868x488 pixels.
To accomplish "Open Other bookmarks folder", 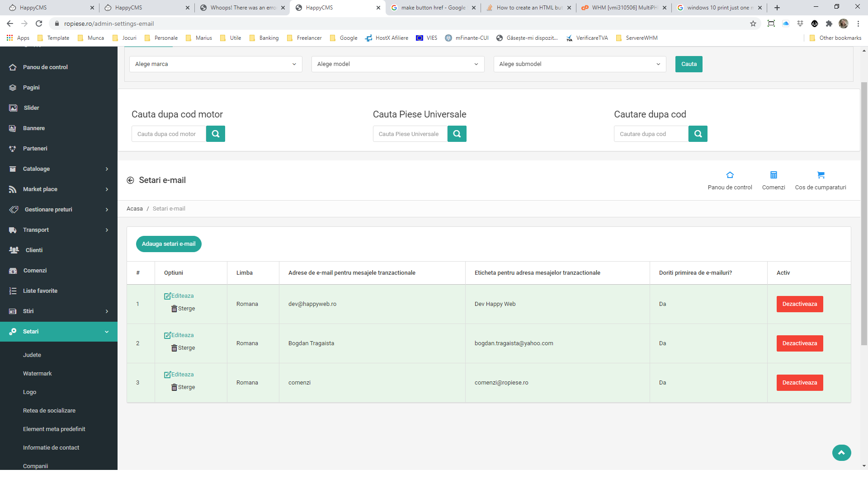I will (835, 38).
